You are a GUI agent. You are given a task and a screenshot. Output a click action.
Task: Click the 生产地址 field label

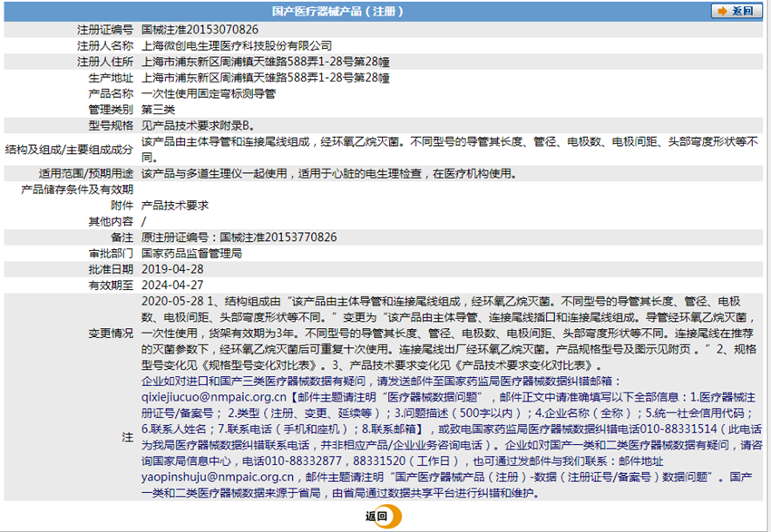pyautogui.click(x=111, y=78)
